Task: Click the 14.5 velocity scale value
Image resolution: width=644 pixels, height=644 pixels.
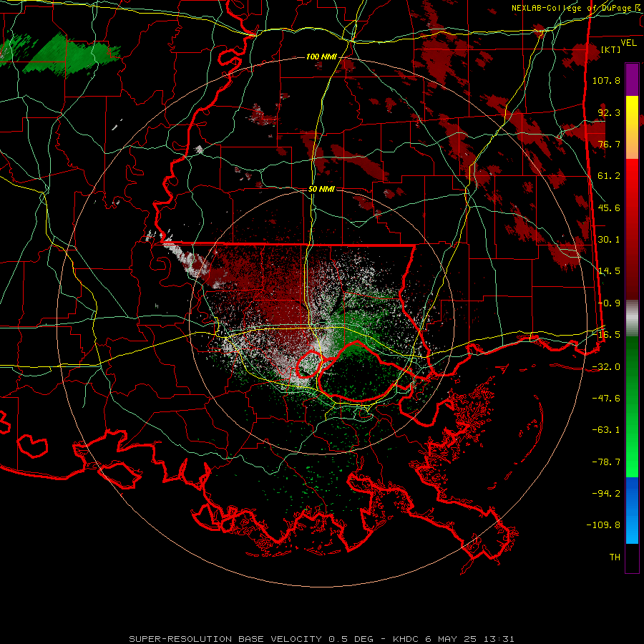Action: [609, 271]
